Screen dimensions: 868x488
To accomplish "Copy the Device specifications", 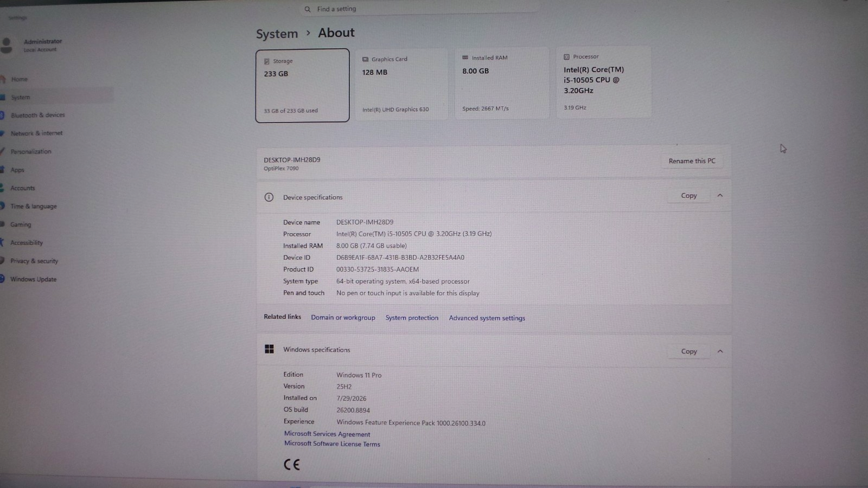I will (x=688, y=196).
